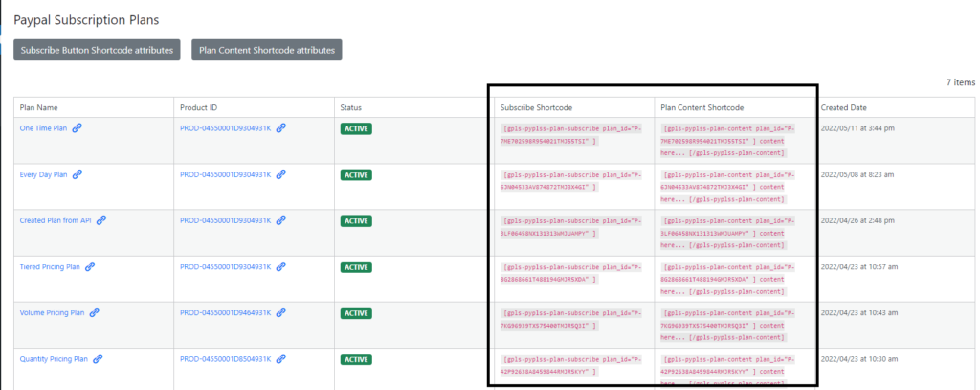
Task: Open Plan Content Shortcode attributes
Action: click(266, 50)
